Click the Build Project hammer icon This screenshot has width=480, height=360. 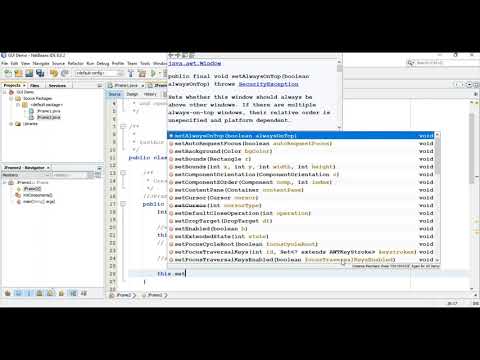click(131, 73)
